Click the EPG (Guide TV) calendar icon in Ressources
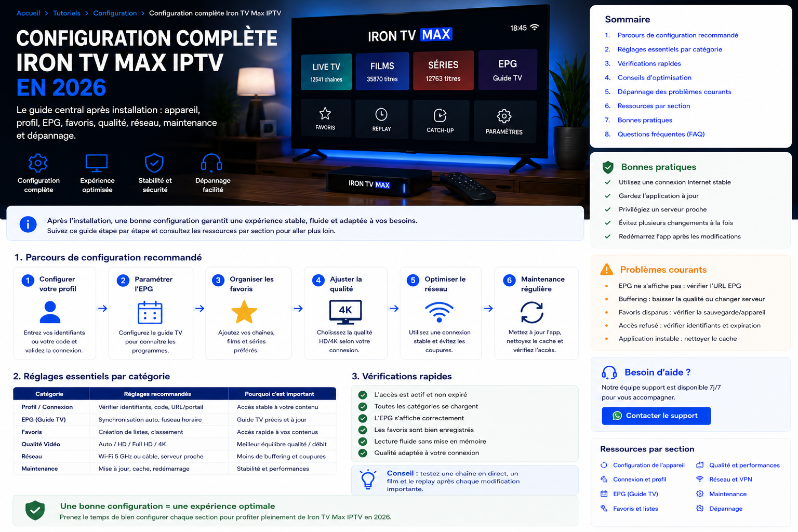Screen dimensions: 798x532 pyautogui.click(x=604, y=494)
